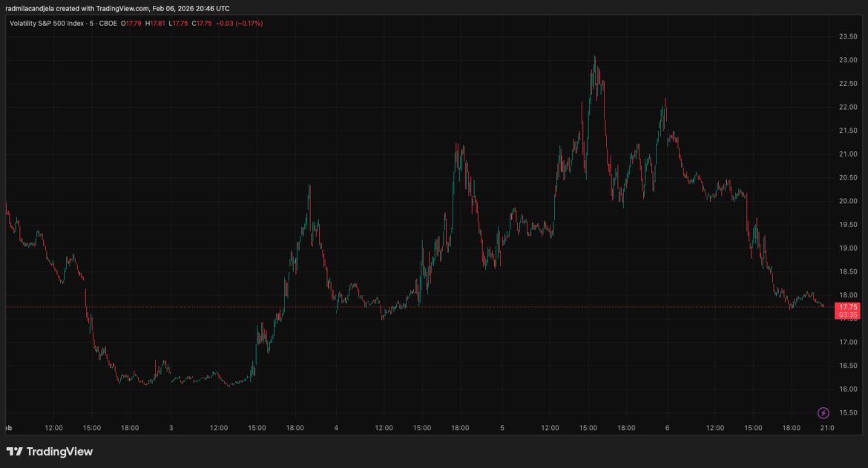This screenshot has height=468, width=868.
Task: Click the countdown timer showing 03:35
Action: click(849, 314)
